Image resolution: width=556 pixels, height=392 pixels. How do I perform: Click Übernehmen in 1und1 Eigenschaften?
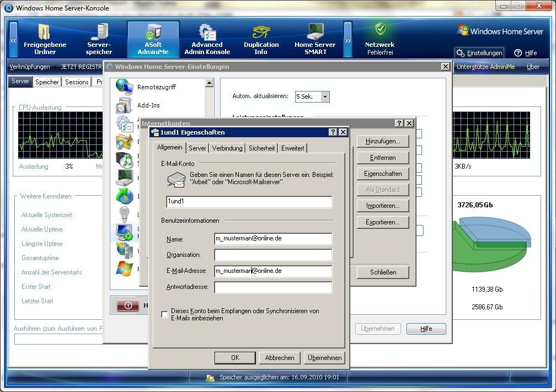(x=324, y=358)
